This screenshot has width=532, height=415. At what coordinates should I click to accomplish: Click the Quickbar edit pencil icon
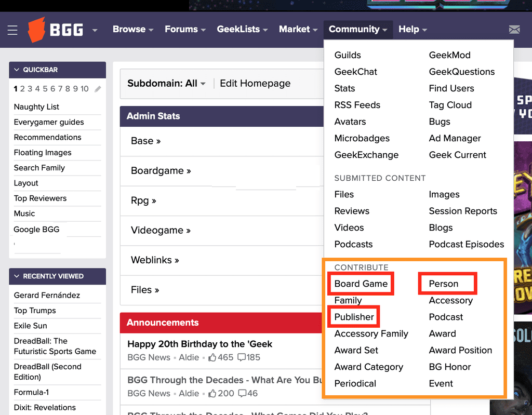tap(98, 89)
